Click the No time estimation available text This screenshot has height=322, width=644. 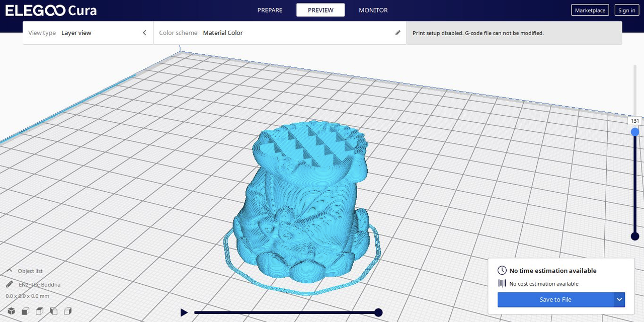click(x=553, y=271)
